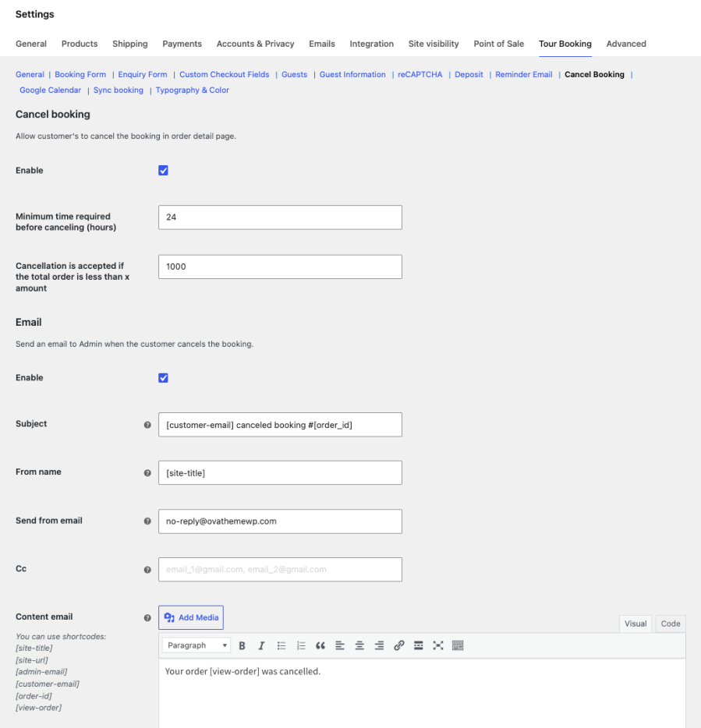701x728 pixels.
Task: Click into the content email body text
Action: pos(243,671)
